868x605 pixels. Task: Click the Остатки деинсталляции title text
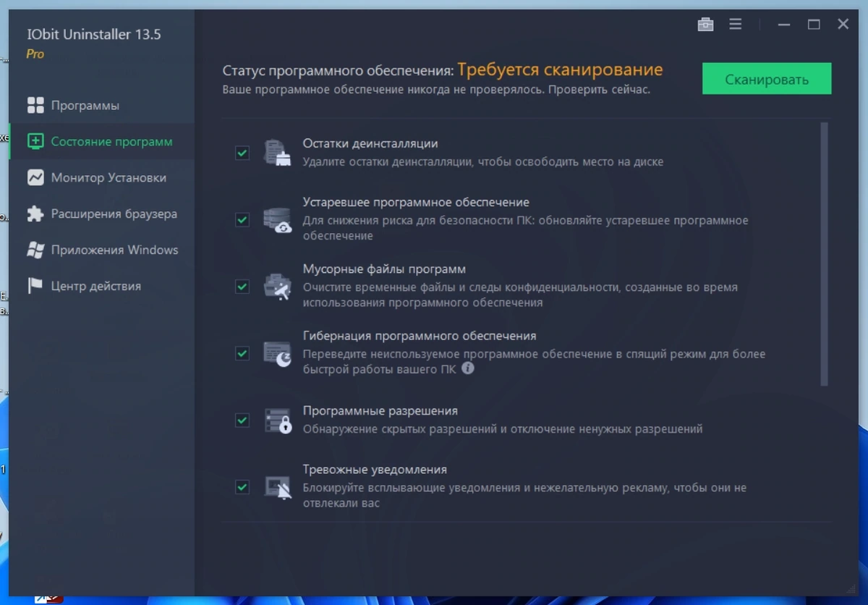click(x=370, y=144)
